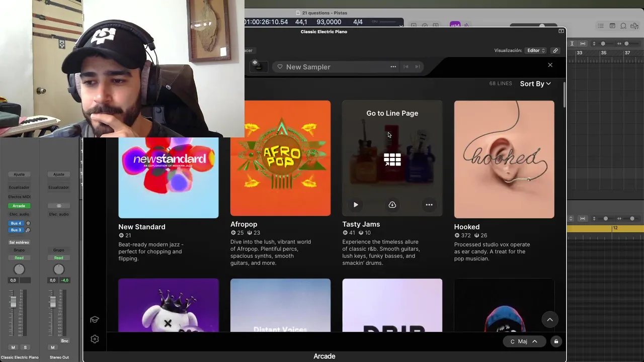Viewport: 644px width, 362px height.
Task: Open the Arcade instrument slot in the mixer
Action: [x=19, y=206]
